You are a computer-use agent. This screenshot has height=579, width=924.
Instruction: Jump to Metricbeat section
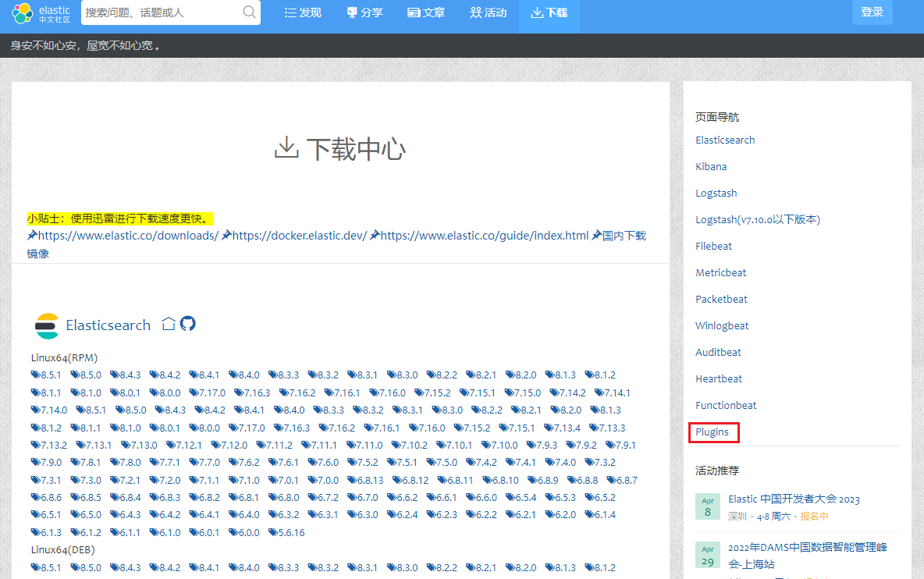[x=720, y=272]
